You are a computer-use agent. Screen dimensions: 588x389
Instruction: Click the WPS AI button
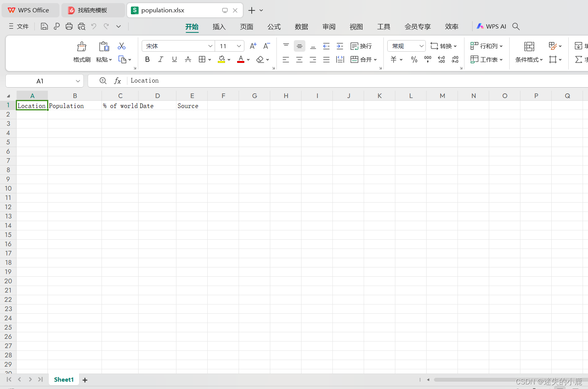click(491, 26)
